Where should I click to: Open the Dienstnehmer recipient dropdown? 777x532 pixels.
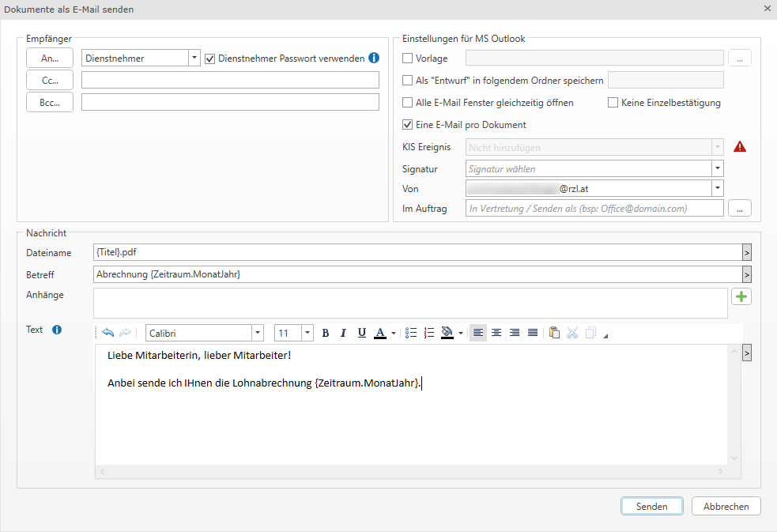[x=194, y=58]
